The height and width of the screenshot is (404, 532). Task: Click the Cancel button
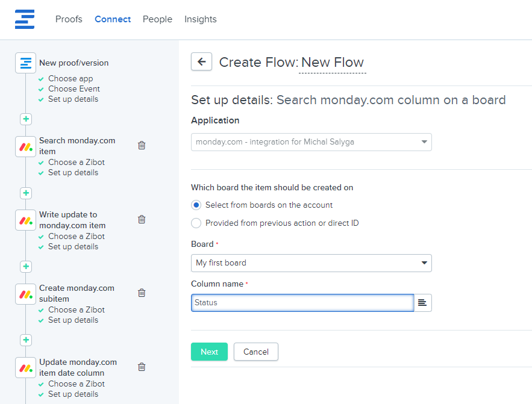coord(256,352)
